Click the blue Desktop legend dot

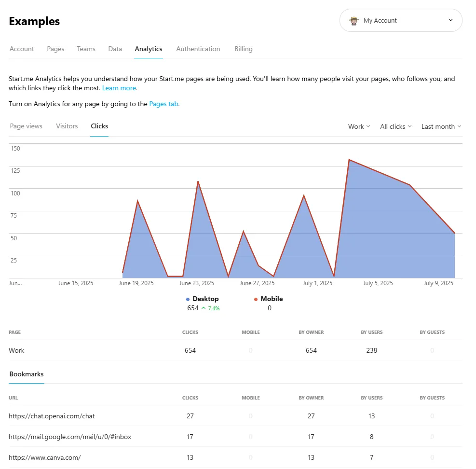(188, 300)
